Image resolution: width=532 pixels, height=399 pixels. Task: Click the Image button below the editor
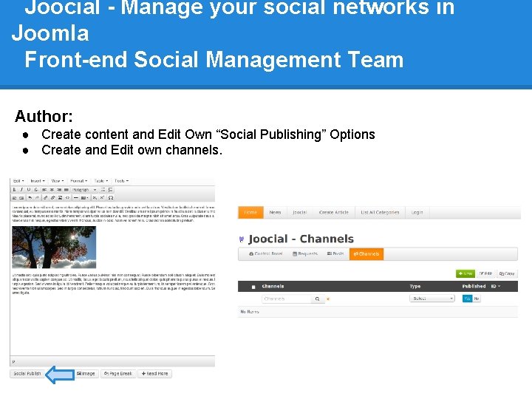pos(86,374)
